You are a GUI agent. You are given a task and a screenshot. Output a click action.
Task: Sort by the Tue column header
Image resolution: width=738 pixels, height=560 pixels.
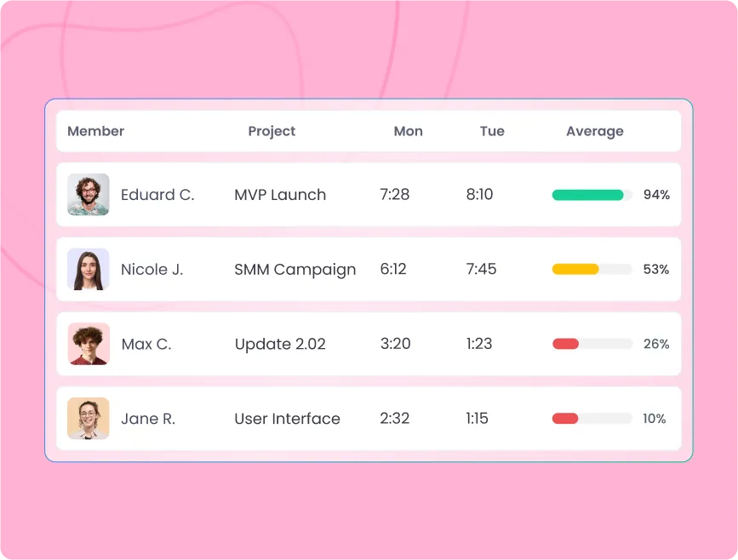point(492,131)
